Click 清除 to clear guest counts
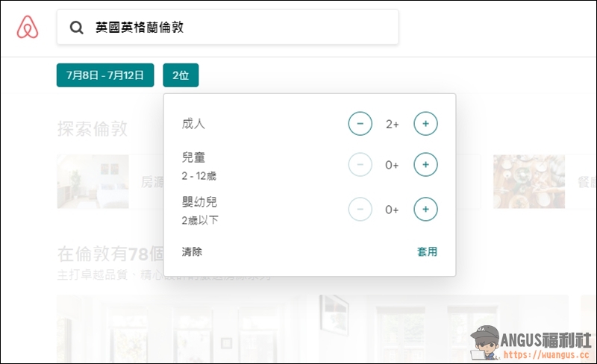This screenshot has height=364, width=597. (192, 252)
